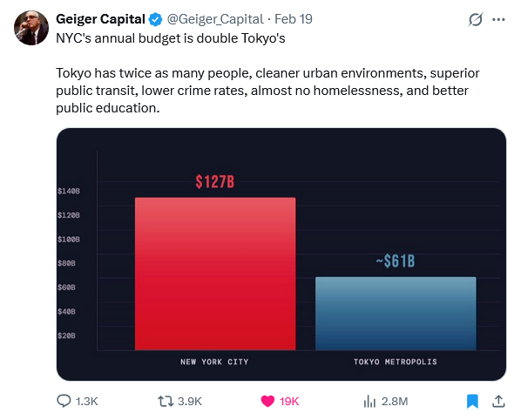Open Geiger Capital's profile picture
Image resolution: width=521 pixels, height=420 pixels.
pos(31,28)
